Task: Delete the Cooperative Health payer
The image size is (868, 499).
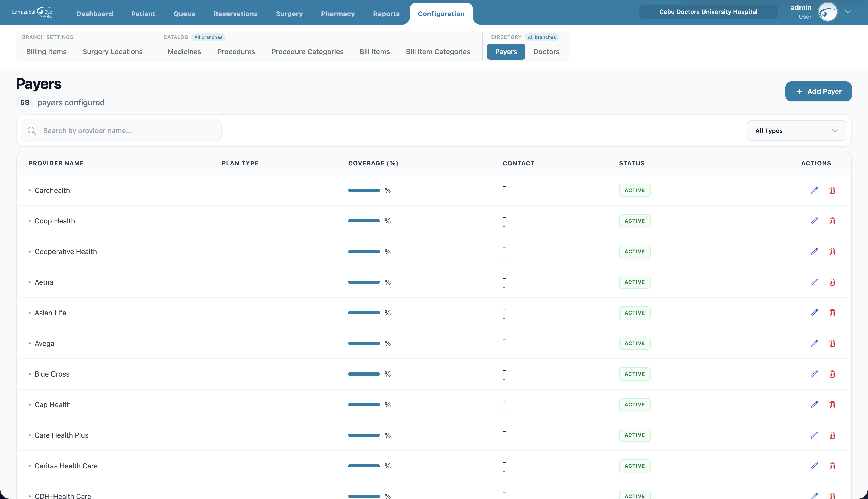Action: (832, 252)
